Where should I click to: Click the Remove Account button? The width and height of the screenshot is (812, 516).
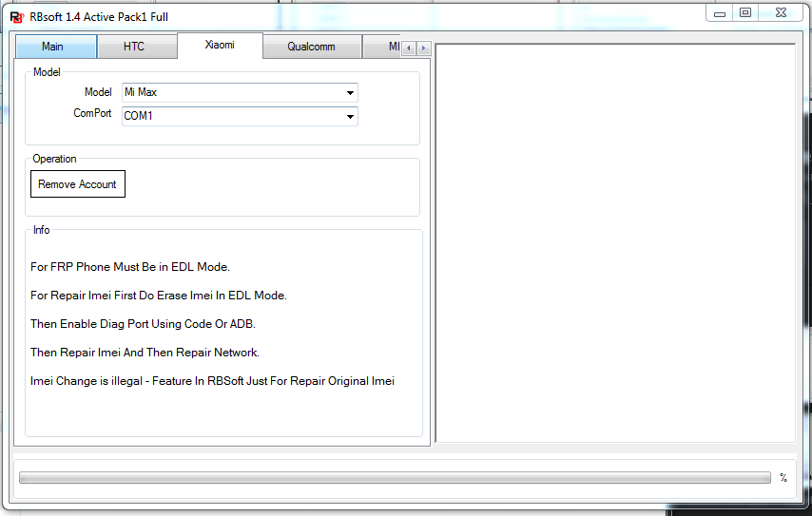(x=78, y=183)
